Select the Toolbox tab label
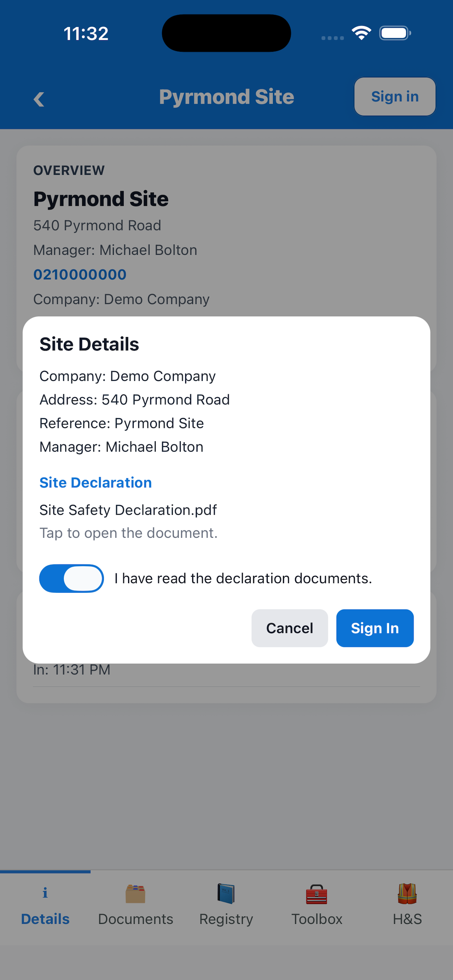The height and width of the screenshot is (980, 453). tap(317, 919)
